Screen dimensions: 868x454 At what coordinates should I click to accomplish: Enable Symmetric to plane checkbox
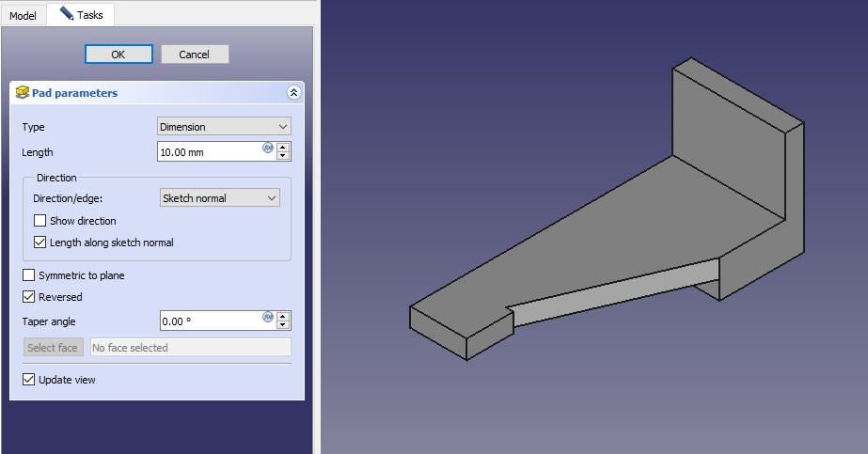click(29, 274)
